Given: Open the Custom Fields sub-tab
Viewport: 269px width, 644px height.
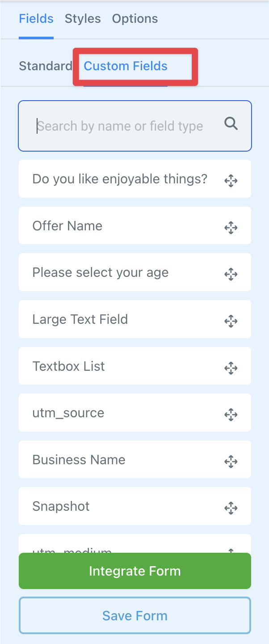Looking at the screenshot, I should point(126,66).
